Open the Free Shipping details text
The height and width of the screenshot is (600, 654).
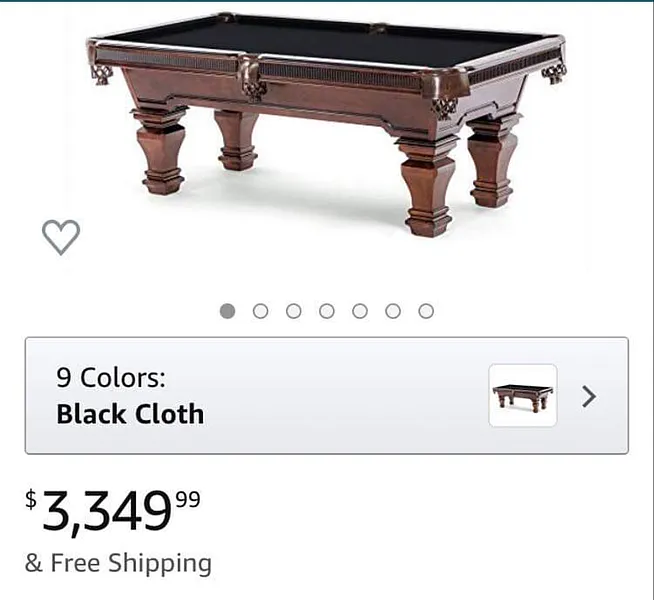pos(118,563)
